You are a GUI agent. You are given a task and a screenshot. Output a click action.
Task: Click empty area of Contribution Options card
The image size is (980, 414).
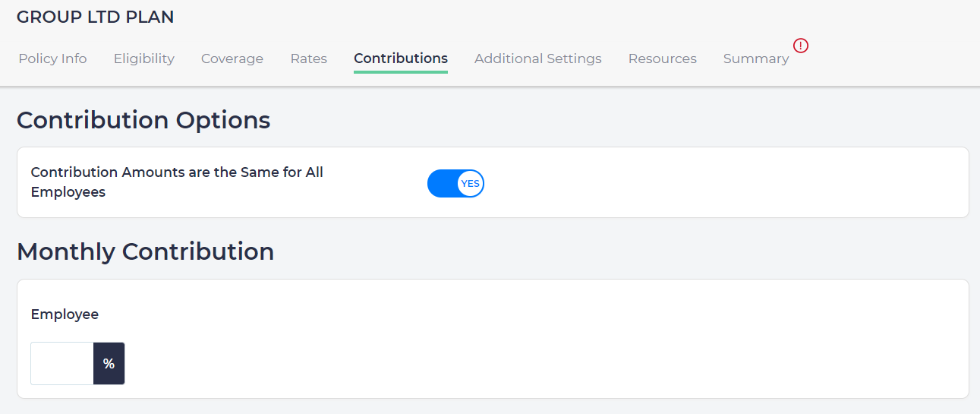pos(721,182)
